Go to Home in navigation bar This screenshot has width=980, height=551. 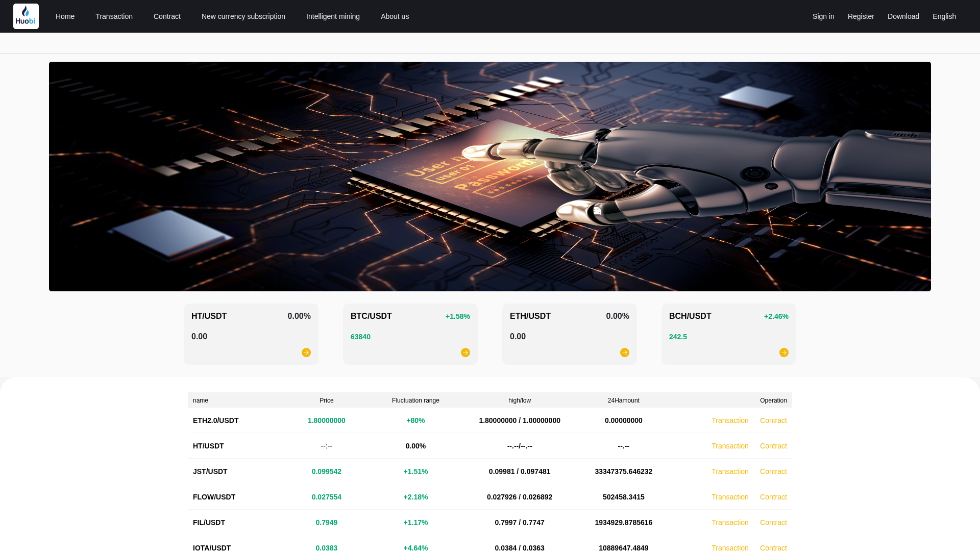point(65,16)
